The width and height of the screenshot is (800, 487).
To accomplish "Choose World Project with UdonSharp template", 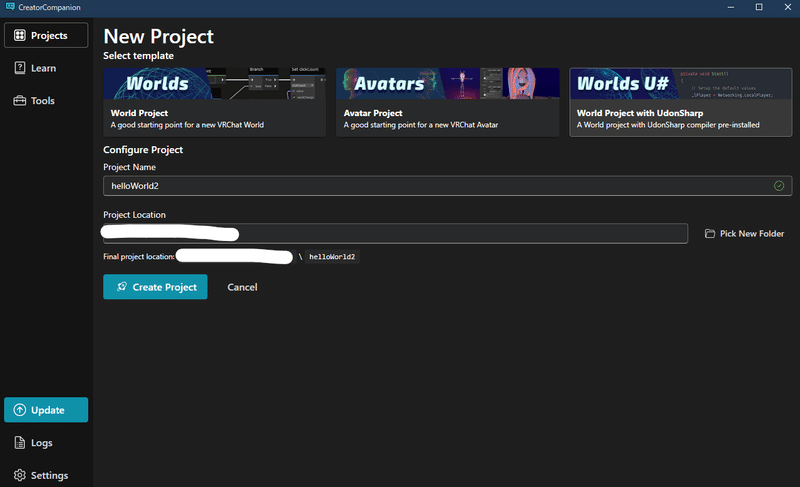I will click(x=681, y=102).
